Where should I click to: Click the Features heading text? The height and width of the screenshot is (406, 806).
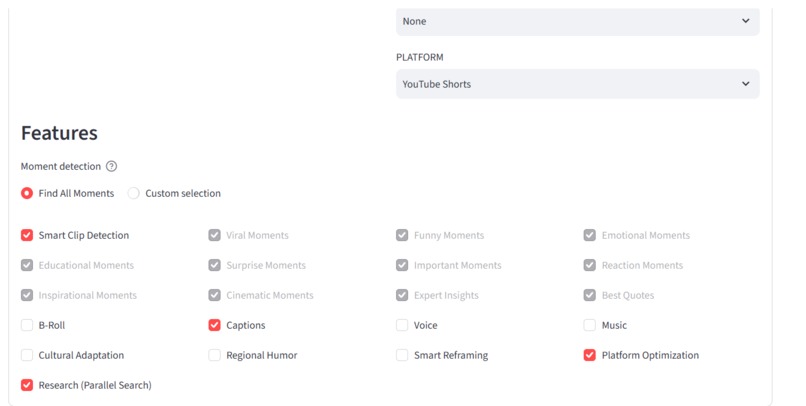(x=59, y=133)
